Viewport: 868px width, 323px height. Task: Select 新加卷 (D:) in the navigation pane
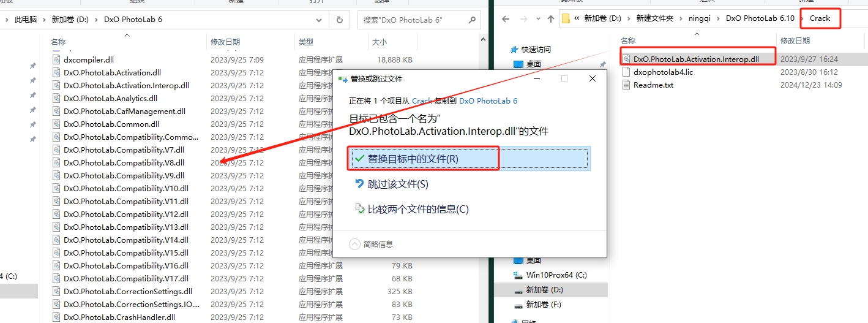click(544, 290)
